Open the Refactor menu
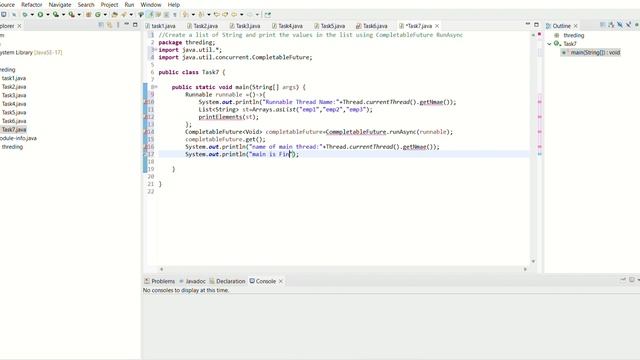640x360 pixels. [31, 4]
